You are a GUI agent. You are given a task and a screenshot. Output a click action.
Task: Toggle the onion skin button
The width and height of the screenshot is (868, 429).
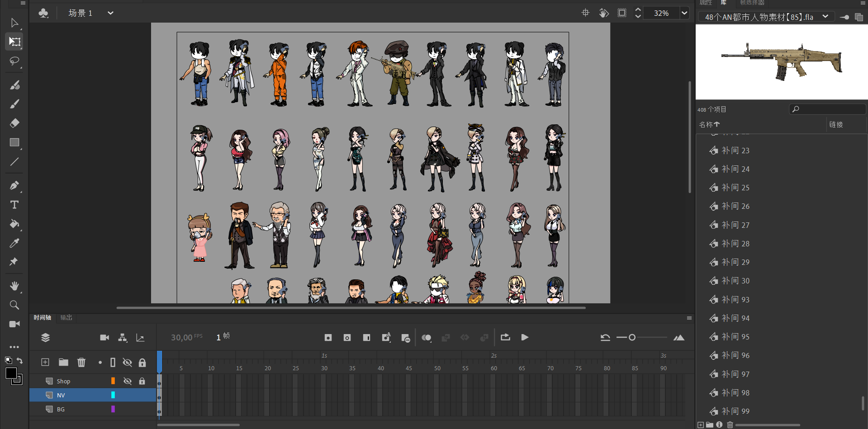[x=426, y=338]
